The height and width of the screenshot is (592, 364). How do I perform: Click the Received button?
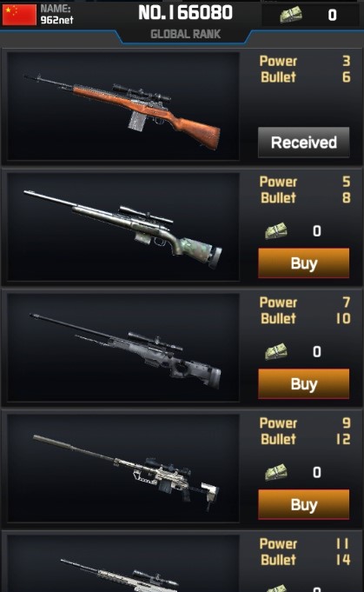[x=304, y=143]
